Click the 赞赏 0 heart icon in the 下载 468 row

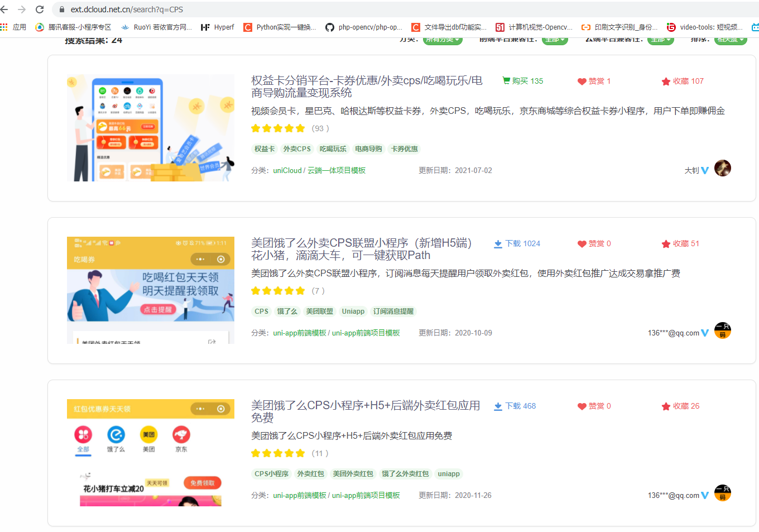(x=582, y=406)
